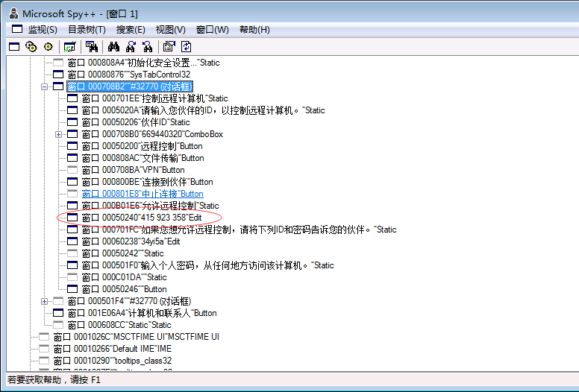Click window icon beside 00010266 Default IME
The height and width of the screenshot is (392, 579).
(44, 349)
